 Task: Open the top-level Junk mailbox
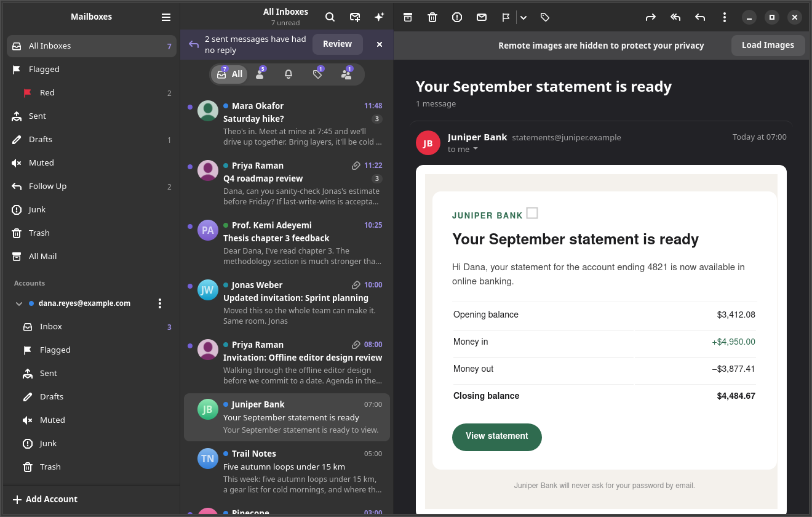[92, 210]
